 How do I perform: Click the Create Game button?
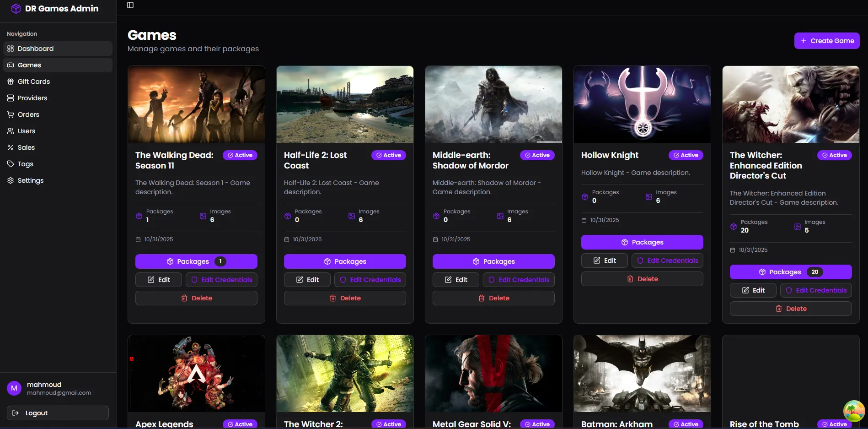point(827,41)
